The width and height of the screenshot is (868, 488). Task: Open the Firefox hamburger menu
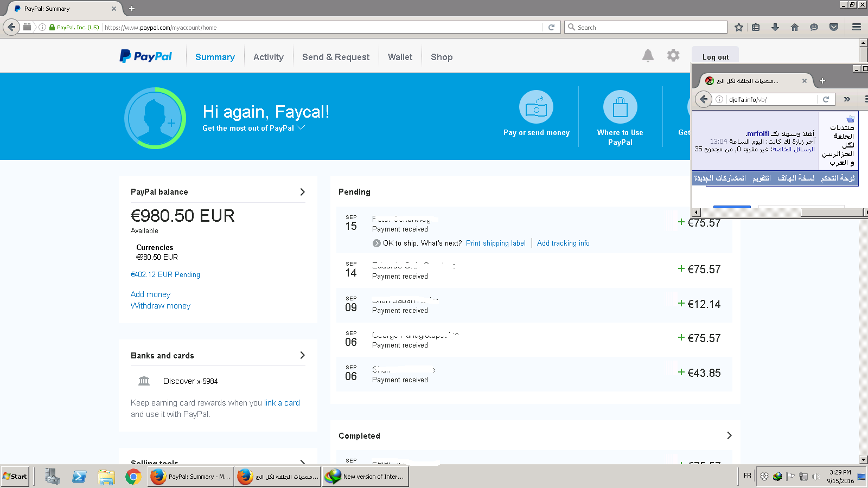pos(857,27)
